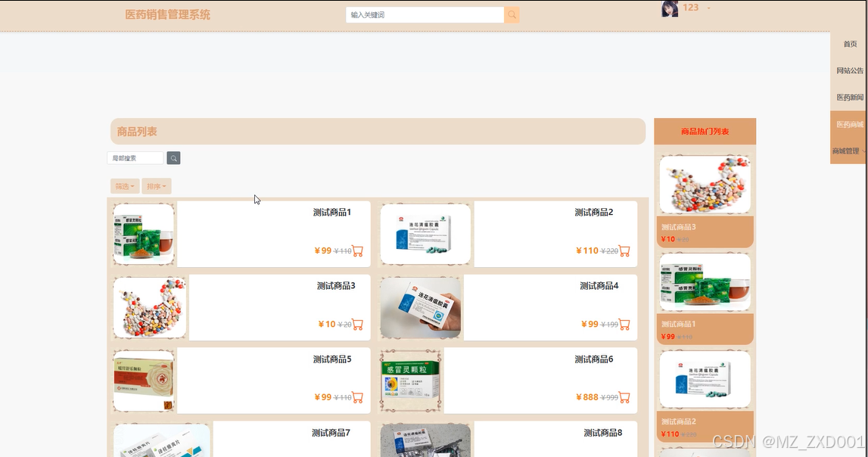Add 测试商品4 to cart via cart icon
The image size is (868, 457).
pyautogui.click(x=624, y=325)
